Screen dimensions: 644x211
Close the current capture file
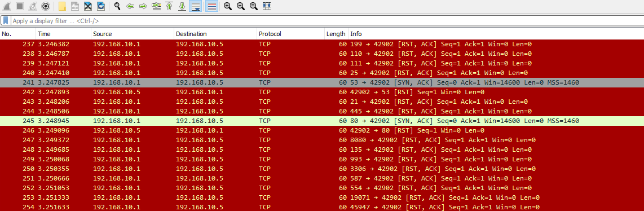coord(88,6)
